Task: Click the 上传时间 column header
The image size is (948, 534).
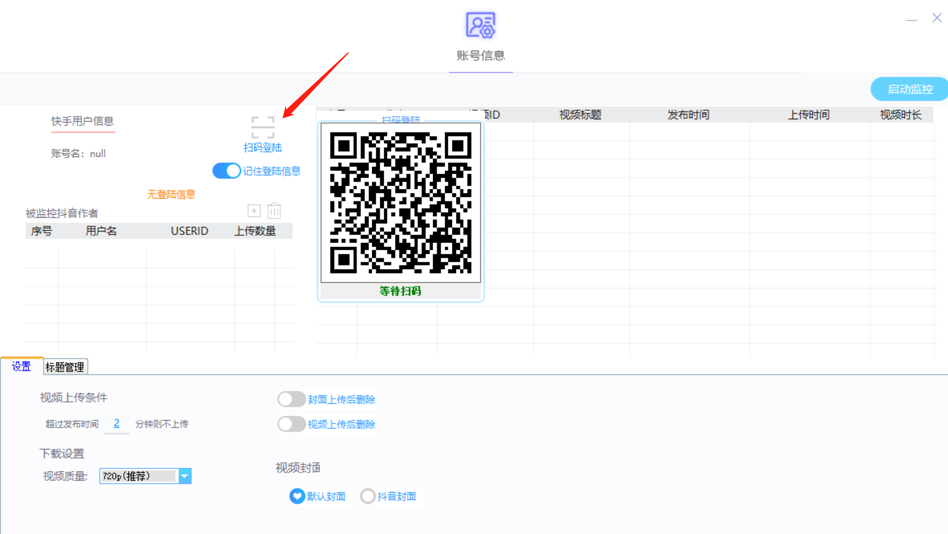Action: click(809, 115)
